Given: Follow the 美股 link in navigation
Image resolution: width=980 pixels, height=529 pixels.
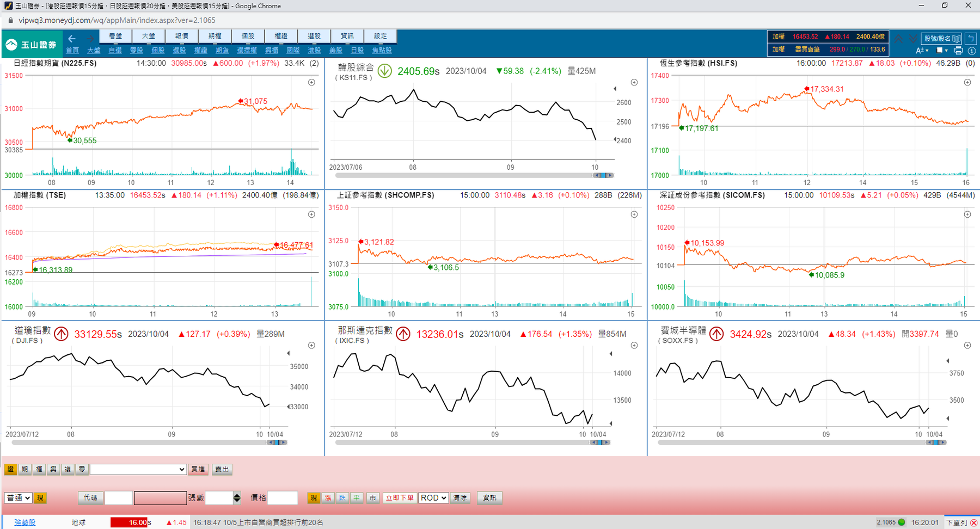Looking at the screenshot, I should pyautogui.click(x=336, y=51).
